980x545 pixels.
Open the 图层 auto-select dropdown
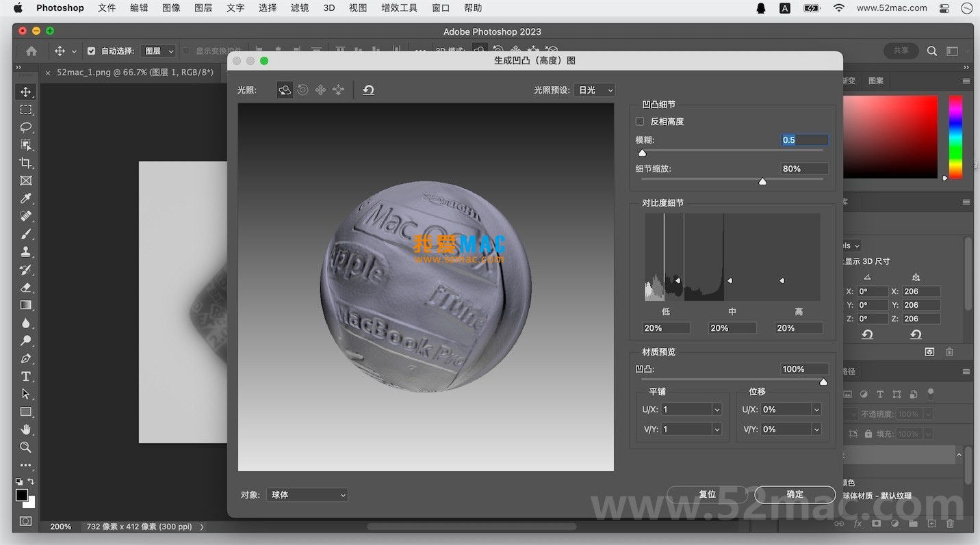pos(159,51)
